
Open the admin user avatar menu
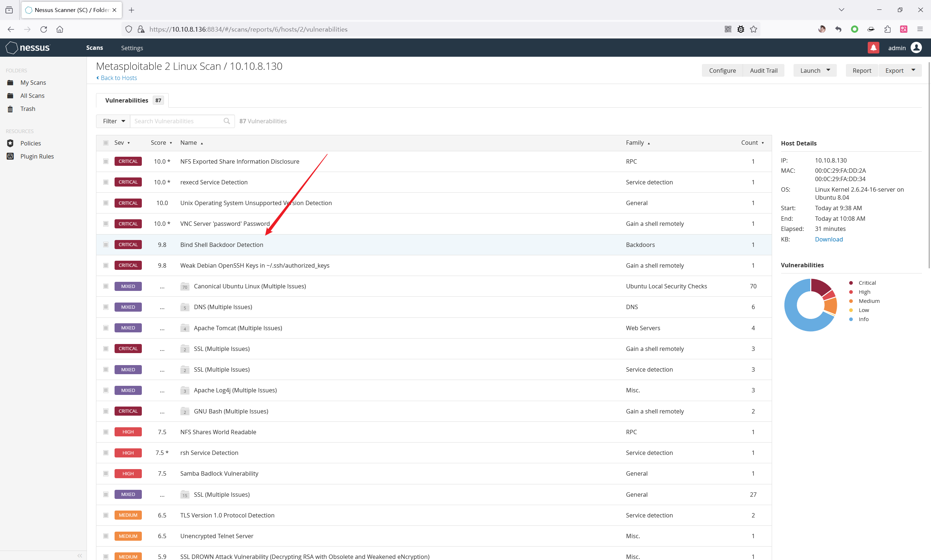click(x=916, y=48)
